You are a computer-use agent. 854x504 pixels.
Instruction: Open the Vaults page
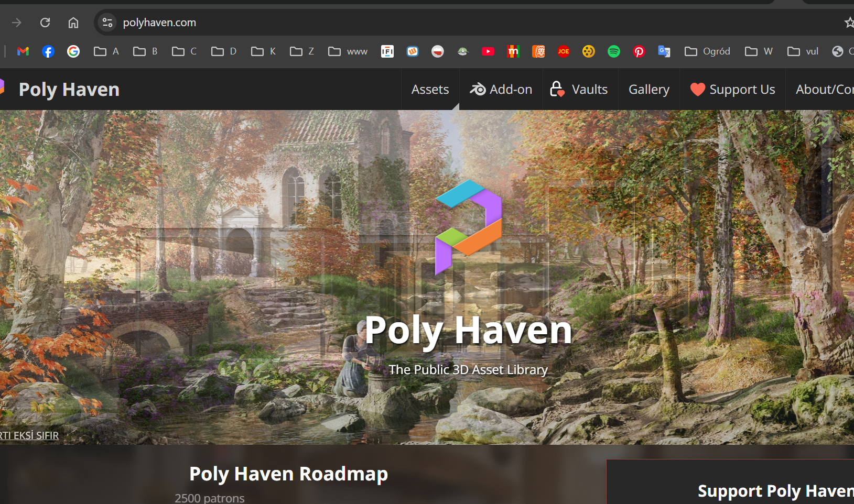click(580, 90)
